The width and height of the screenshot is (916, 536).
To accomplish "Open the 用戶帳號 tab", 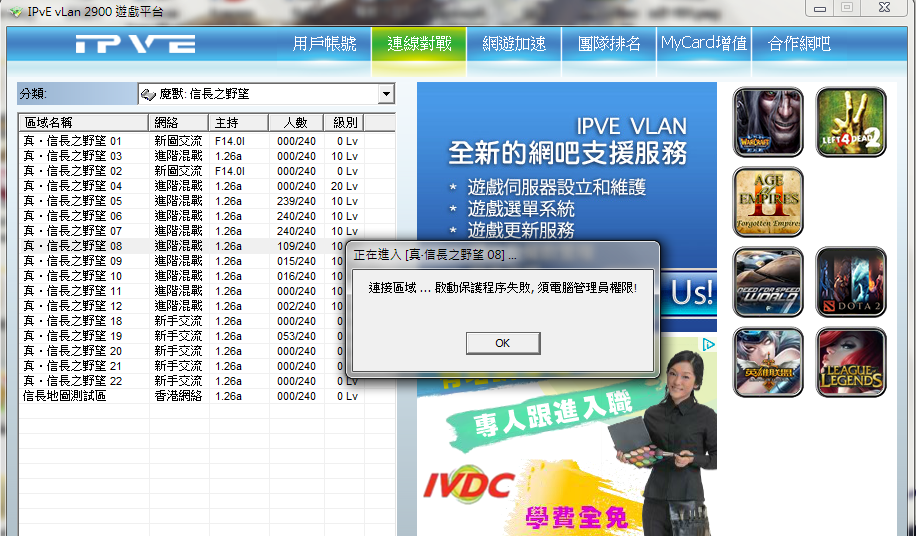I will (x=324, y=44).
